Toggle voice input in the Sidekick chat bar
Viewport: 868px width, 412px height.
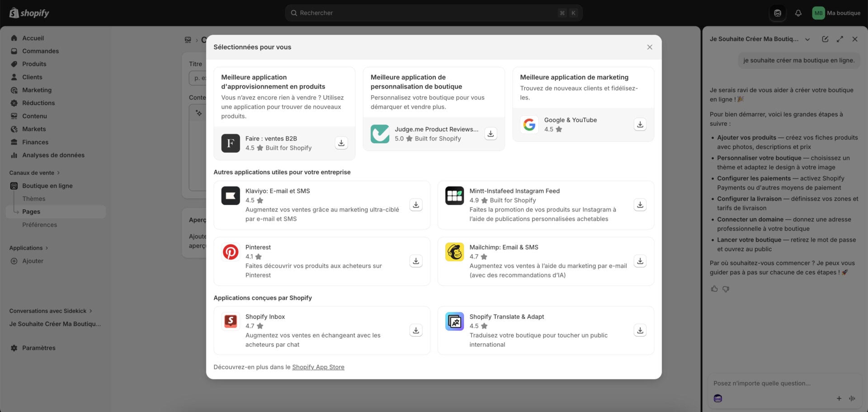(x=853, y=398)
